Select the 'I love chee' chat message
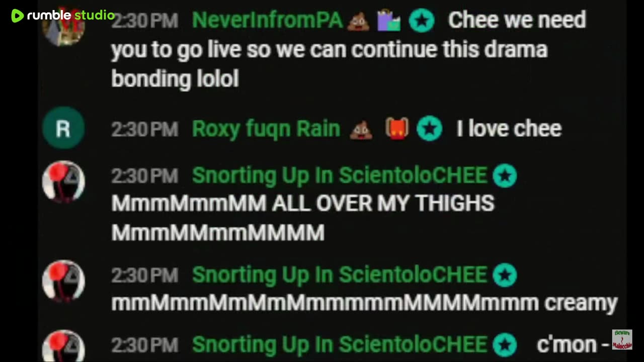The width and height of the screenshot is (644, 362). click(x=509, y=129)
